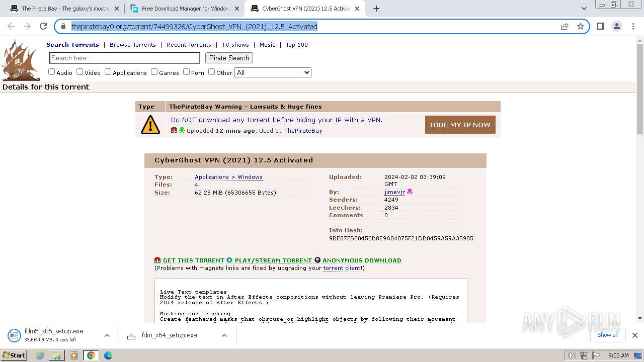The height and width of the screenshot is (362, 644).
Task: Enable the Other checkbox
Action: coord(211,72)
